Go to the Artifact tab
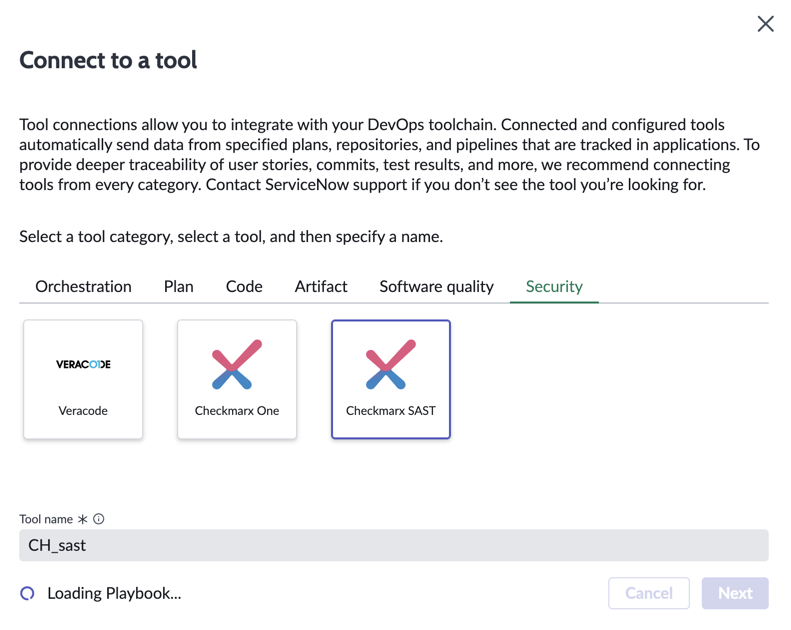The width and height of the screenshot is (791, 630). [x=321, y=287]
